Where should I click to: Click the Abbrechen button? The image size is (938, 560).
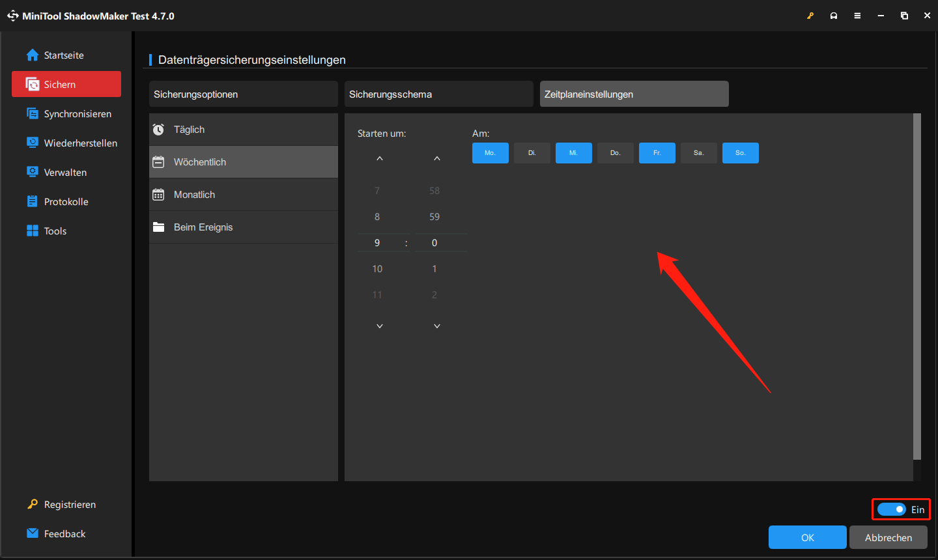tap(888, 537)
